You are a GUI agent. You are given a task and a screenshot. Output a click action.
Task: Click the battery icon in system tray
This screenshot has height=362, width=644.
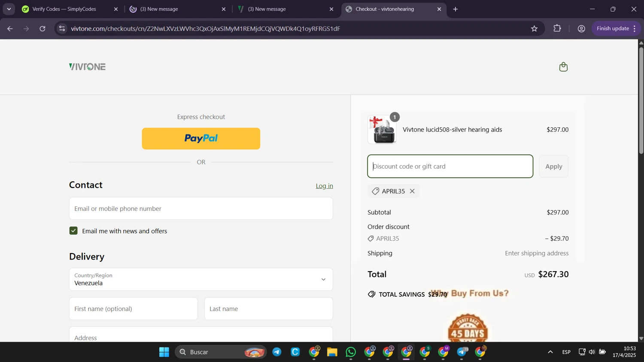pyautogui.click(x=602, y=352)
